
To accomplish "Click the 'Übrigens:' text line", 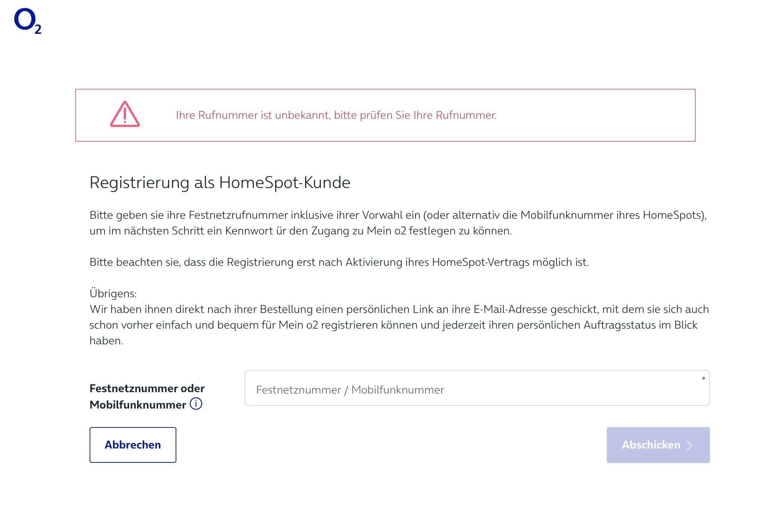I will coord(113,293).
